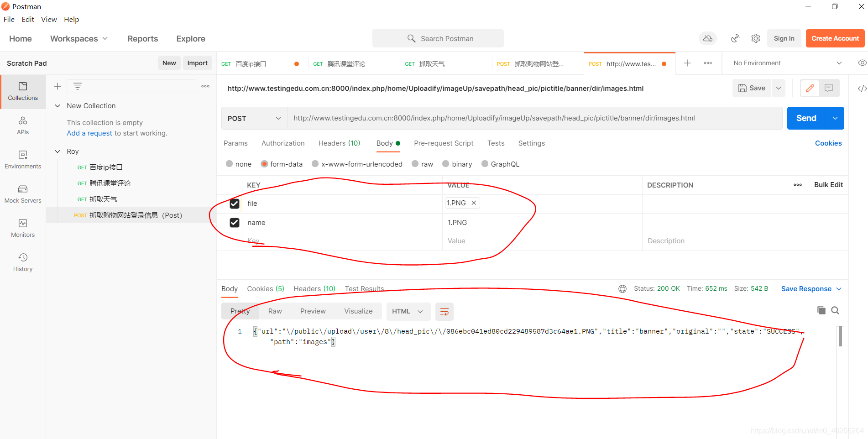868x439 pixels.
Task: Uncheck the file row checkbox
Action: [x=235, y=204]
